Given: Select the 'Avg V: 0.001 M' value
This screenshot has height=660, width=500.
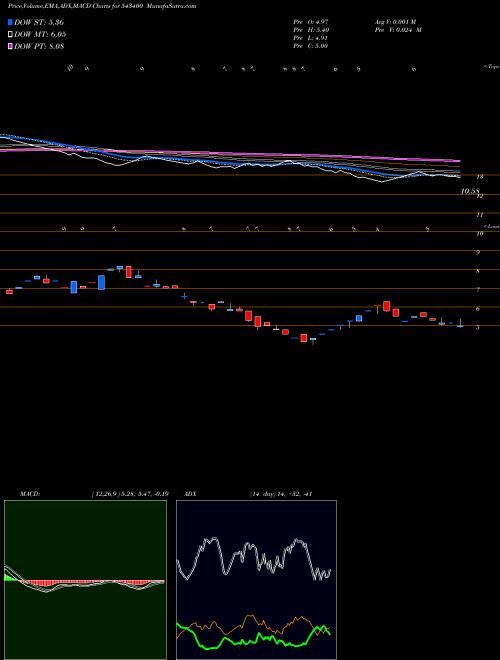Looking at the screenshot, I should point(395,22).
